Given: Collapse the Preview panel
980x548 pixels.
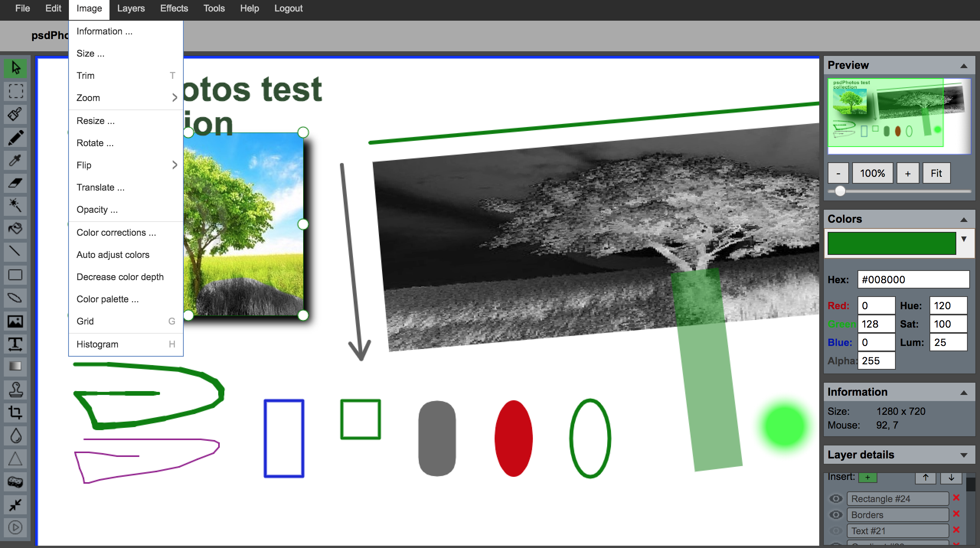Looking at the screenshot, I should (x=964, y=66).
